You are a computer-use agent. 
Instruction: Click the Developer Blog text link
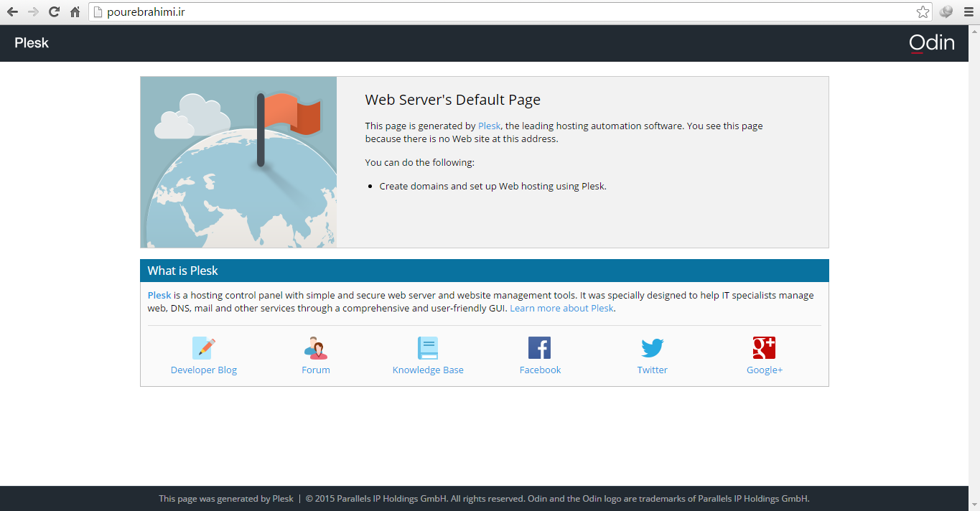coord(204,370)
